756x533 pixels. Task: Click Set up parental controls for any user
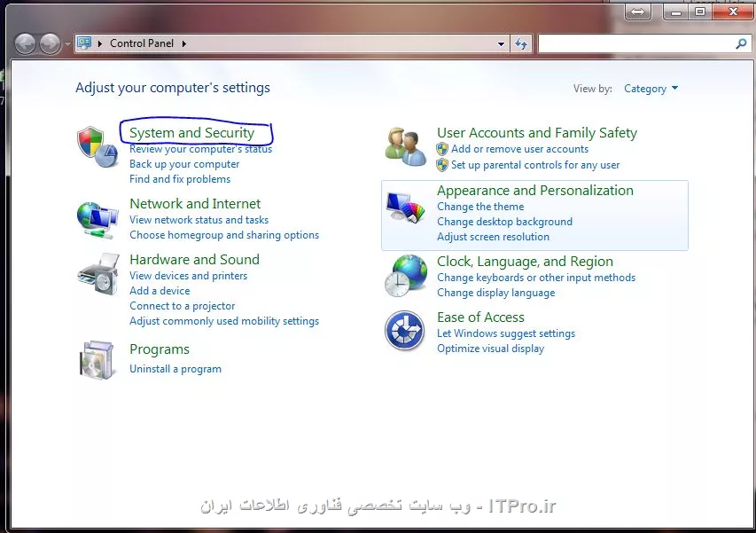tap(535, 165)
